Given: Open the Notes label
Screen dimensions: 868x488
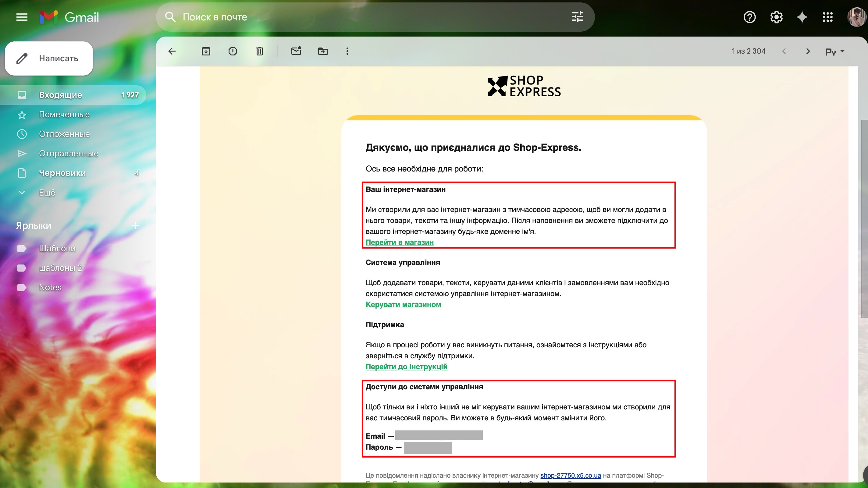Looking at the screenshot, I should [73, 288].
